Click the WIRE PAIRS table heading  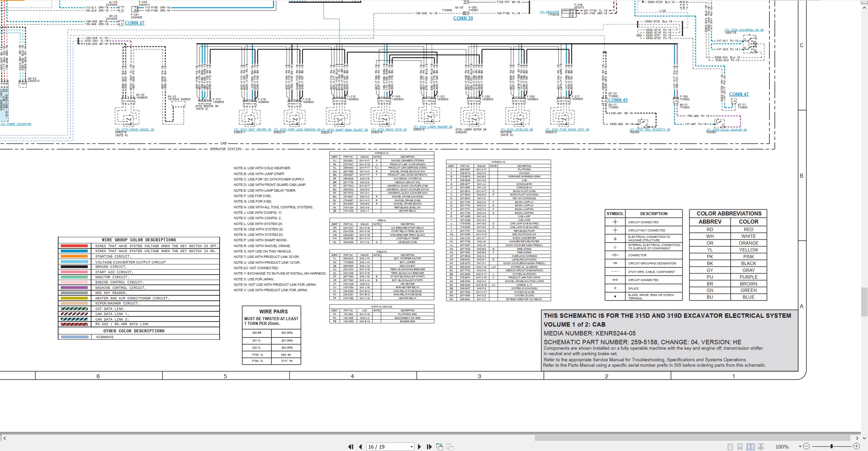(x=273, y=311)
